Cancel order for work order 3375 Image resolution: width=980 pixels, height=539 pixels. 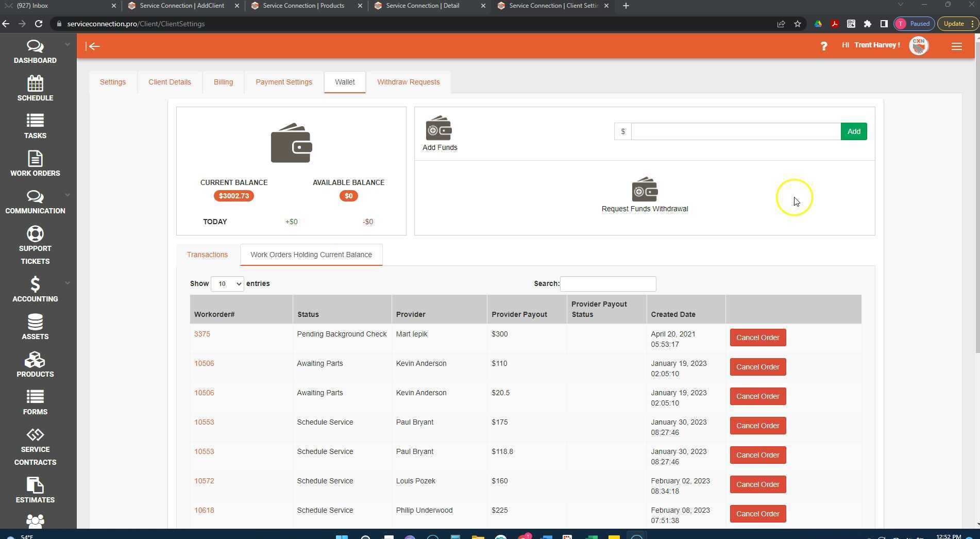[x=757, y=338]
